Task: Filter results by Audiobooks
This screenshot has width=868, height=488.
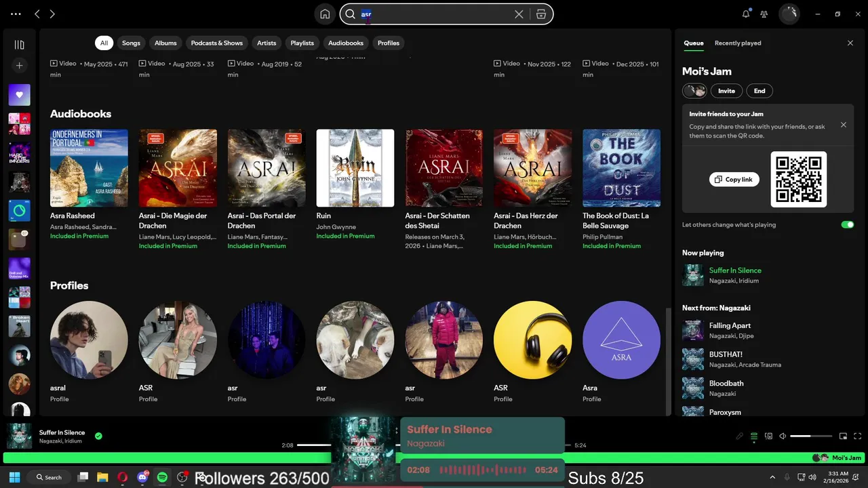Action: tap(346, 43)
